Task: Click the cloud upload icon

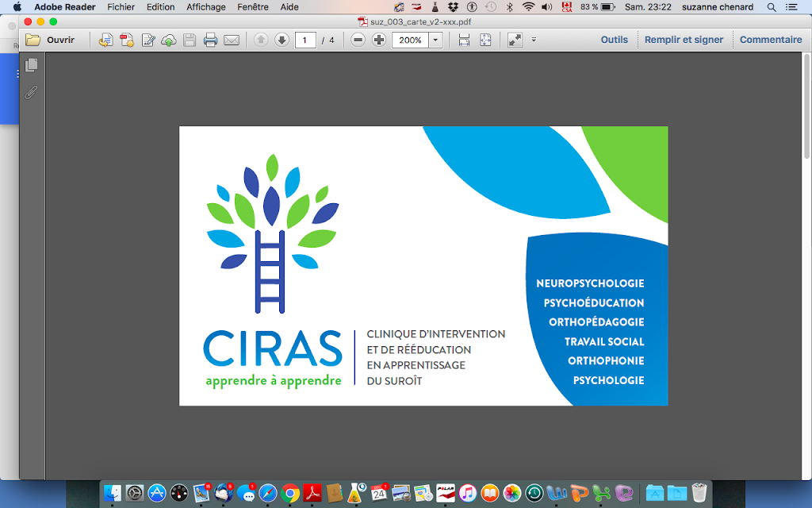Action: (x=169, y=40)
